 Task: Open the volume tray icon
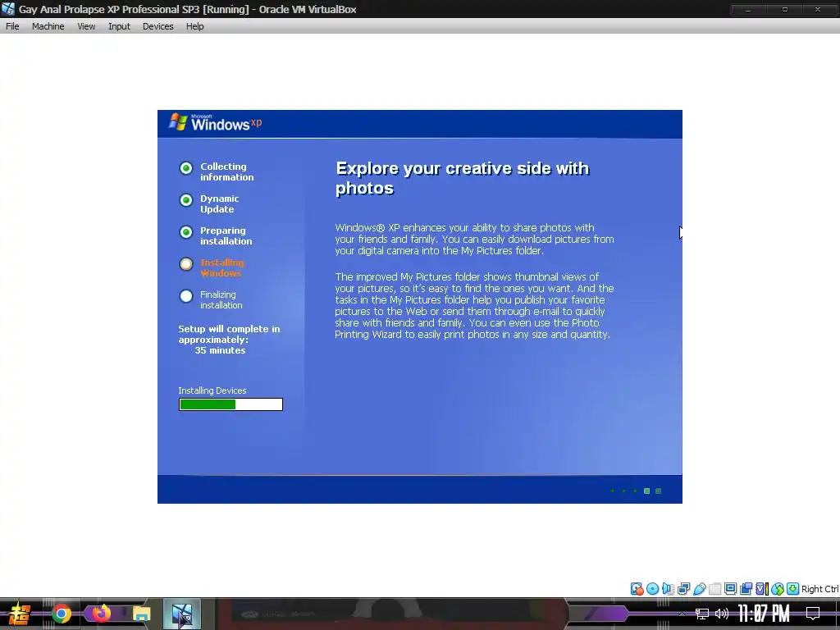coord(722,614)
